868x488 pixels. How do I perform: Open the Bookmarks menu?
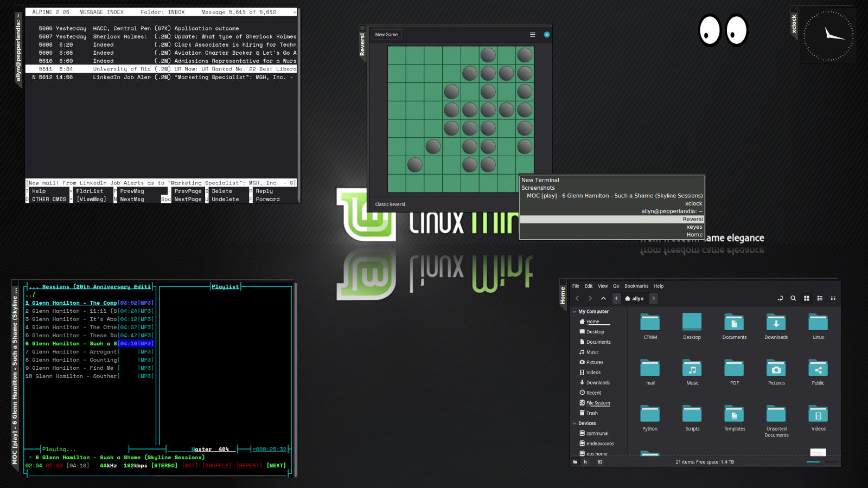click(x=636, y=286)
